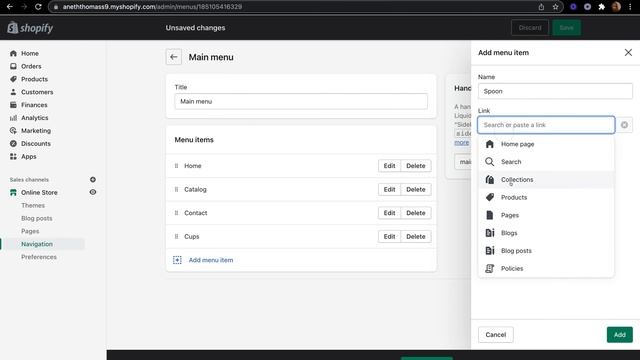The image size is (640, 360).
Task: Delete the Contact menu item
Action: [416, 213]
